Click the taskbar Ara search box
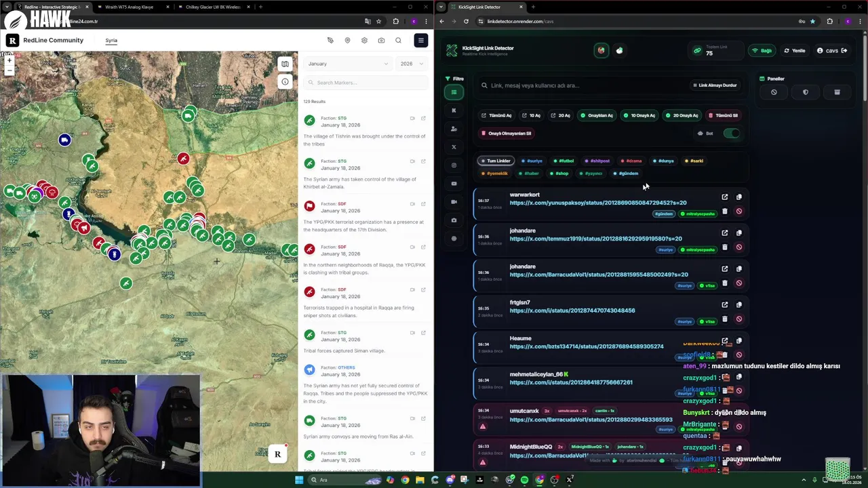The image size is (868, 488). (x=346, y=480)
